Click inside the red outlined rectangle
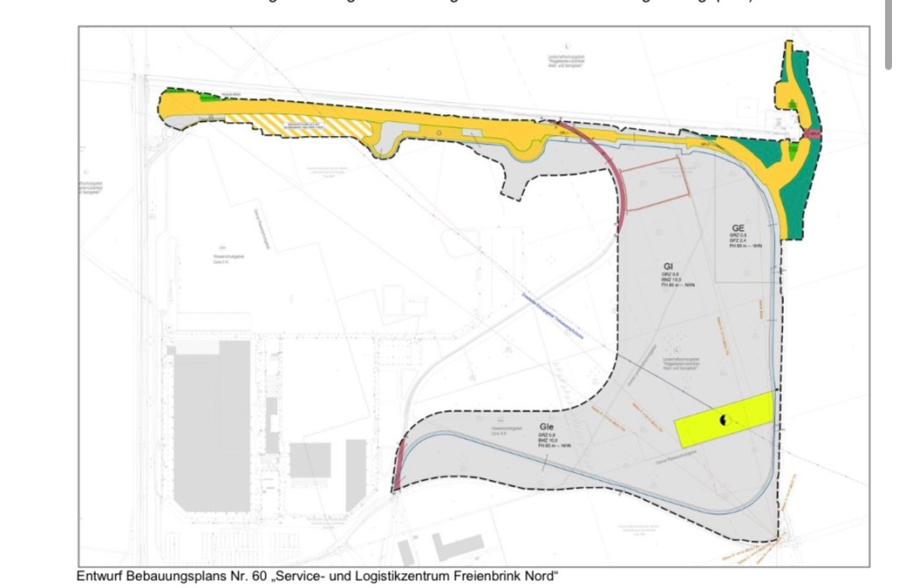Viewport: 899px width, 588px height. 653,185
